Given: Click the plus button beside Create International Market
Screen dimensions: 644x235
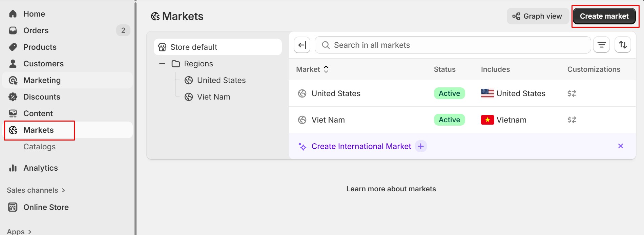Looking at the screenshot, I should tap(421, 146).
